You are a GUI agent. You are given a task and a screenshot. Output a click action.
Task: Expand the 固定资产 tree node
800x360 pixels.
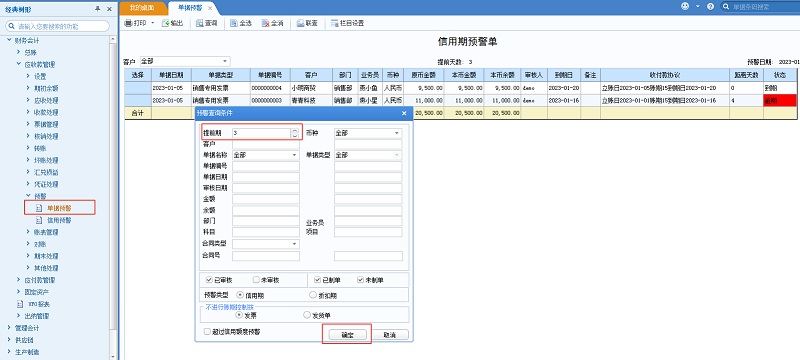tap(19, 292)
